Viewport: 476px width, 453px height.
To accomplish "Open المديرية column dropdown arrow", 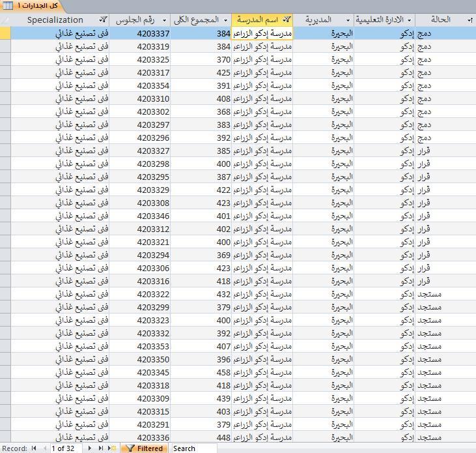I will (x=348, y=20).
